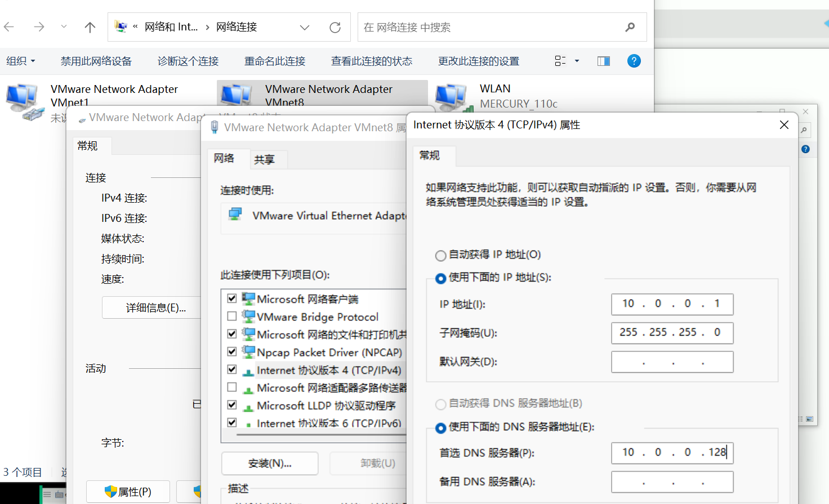The image size is (829, 504).
Task: Click 更改此连接的设置 toolbar command
Action: pyautogui.click(x=479, y=61)
